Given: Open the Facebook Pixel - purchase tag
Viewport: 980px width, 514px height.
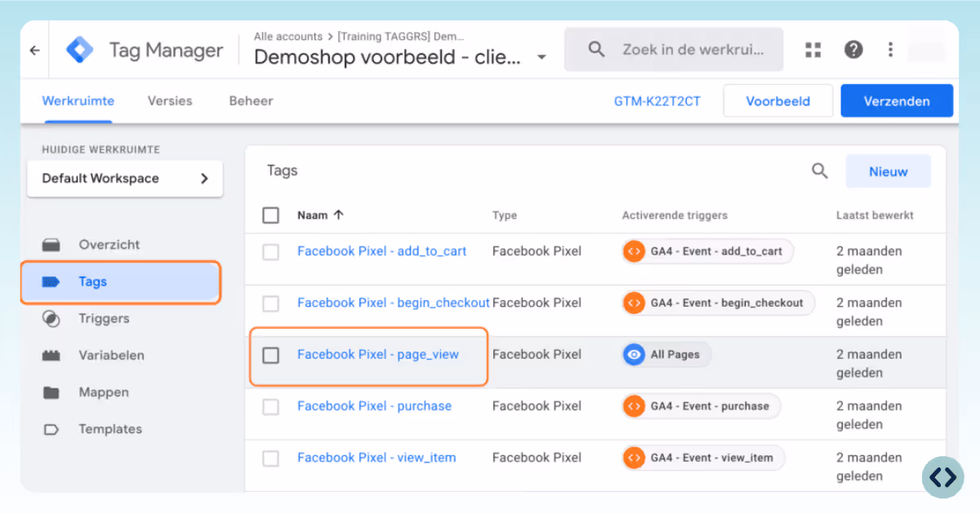Looking at the screenshot, I should coord(374,405).
